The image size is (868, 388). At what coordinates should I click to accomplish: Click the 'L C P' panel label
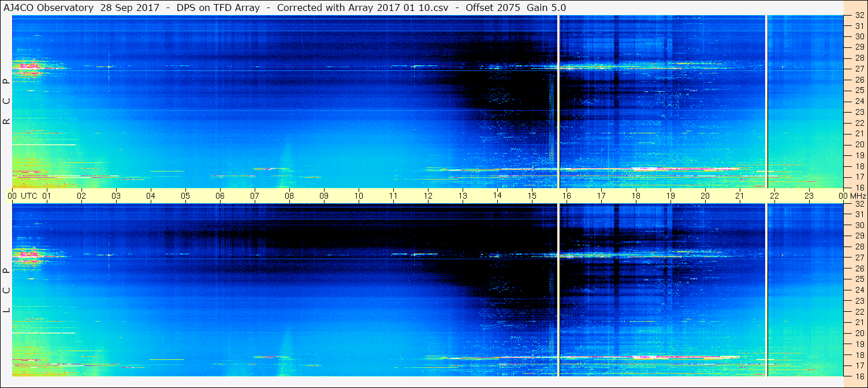click(7, 290)
